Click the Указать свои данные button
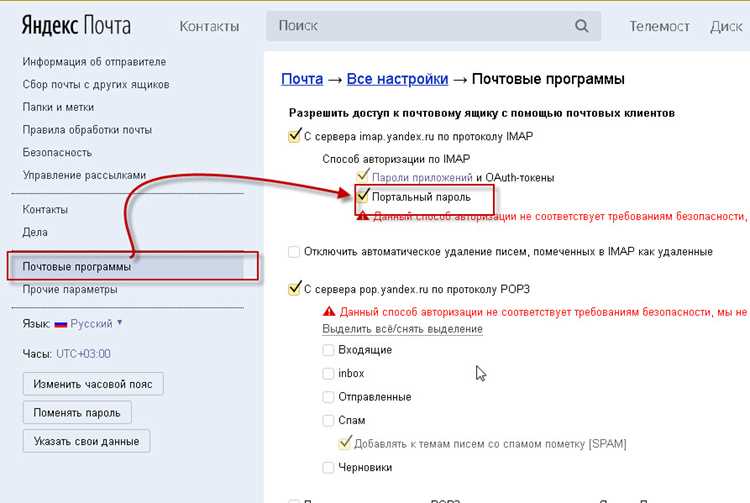This screenshot has width=750, height=503. point(87,441)
